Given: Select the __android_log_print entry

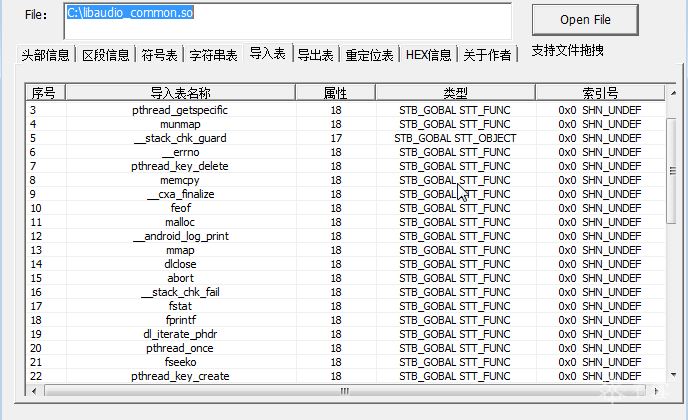Looking at the screenshot, I should [345, 236].
